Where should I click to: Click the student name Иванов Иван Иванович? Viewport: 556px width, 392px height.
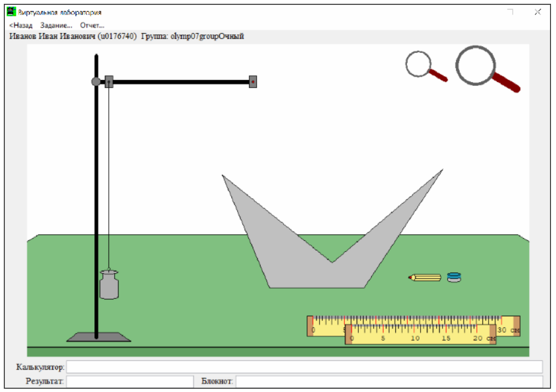[53, 36]
